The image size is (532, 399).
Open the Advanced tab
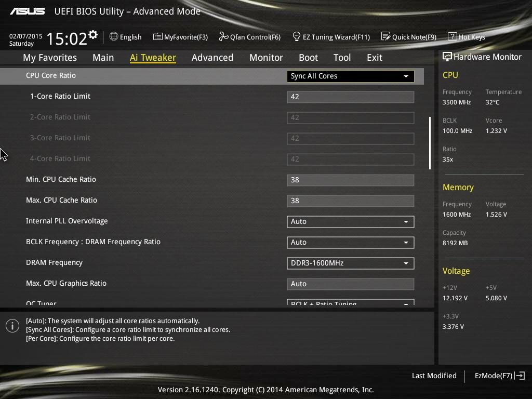tap(212, 58)
